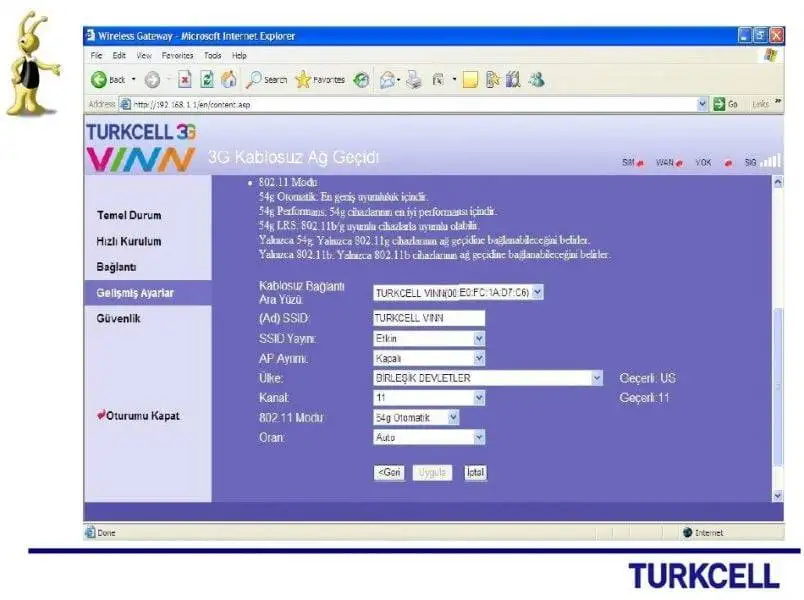Viewport: 804px width, 600px height.
Task: Click the SIM status indicator
Action: click(633, 163)
